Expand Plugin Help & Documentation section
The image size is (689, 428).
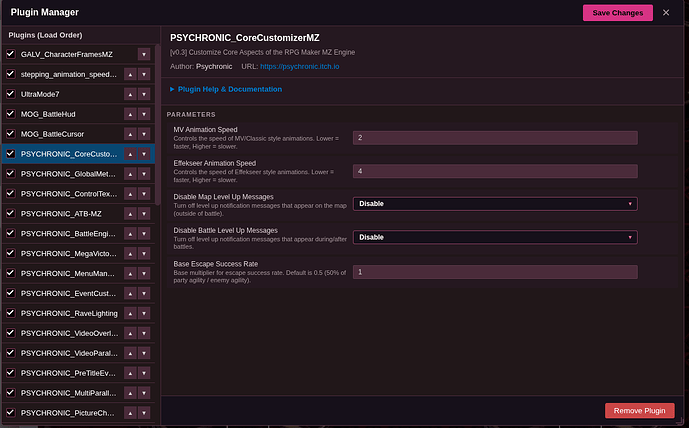tap(226, 89)
